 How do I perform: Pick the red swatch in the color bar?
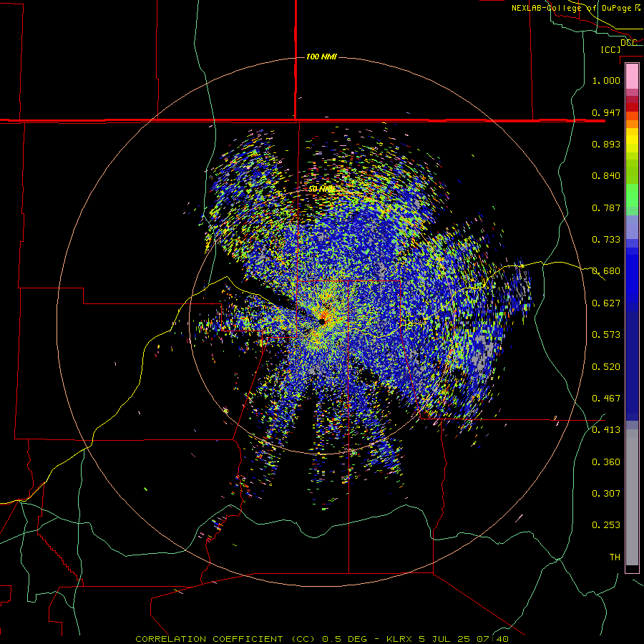click(x=632, y=107)
